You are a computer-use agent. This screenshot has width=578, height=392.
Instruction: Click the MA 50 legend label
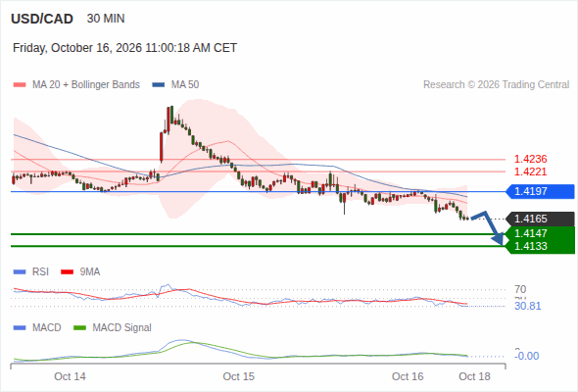pyautogui.click(x=185, y=85)
